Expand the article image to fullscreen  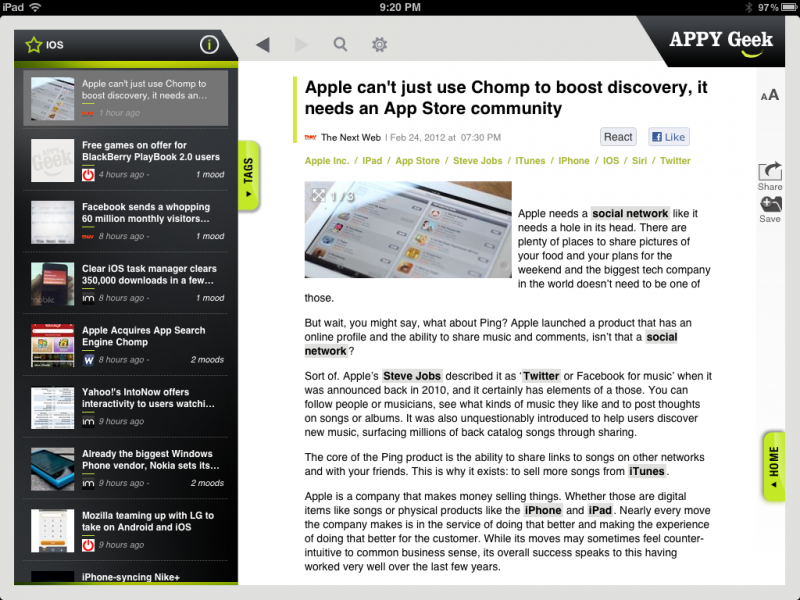[x=319, y=195]
